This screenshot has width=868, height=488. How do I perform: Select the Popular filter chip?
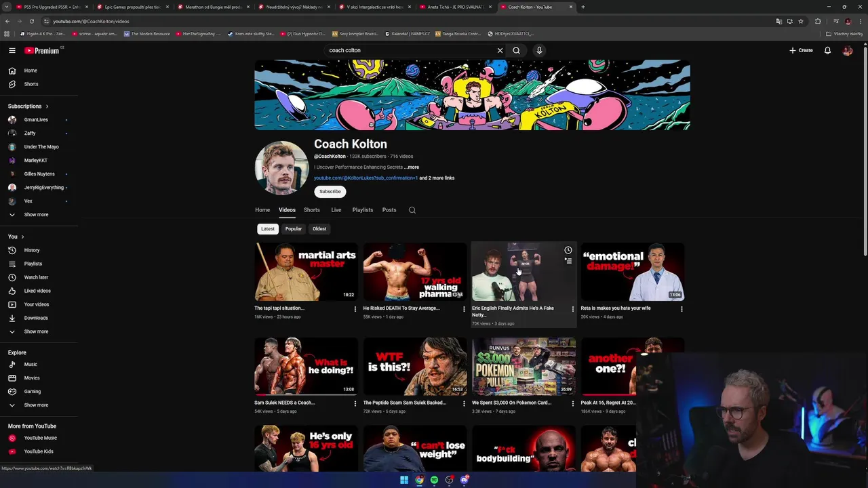click(294, 229)
